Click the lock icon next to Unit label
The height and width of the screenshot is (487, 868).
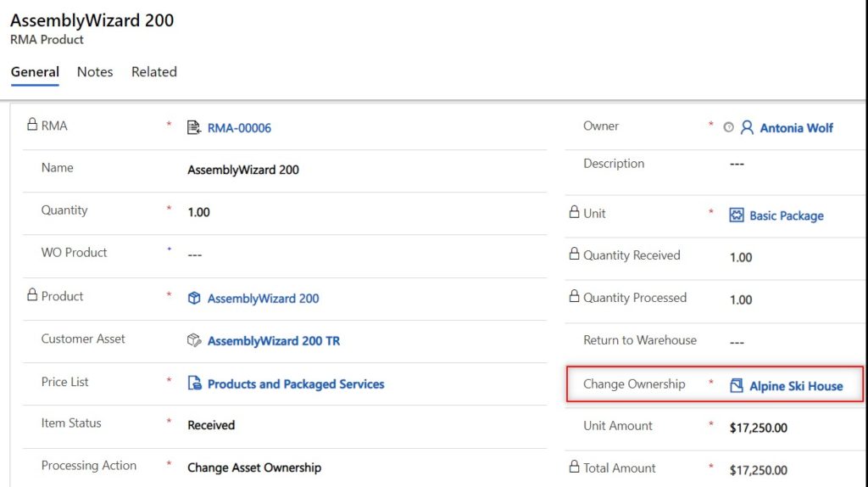(x=574, y=212)
